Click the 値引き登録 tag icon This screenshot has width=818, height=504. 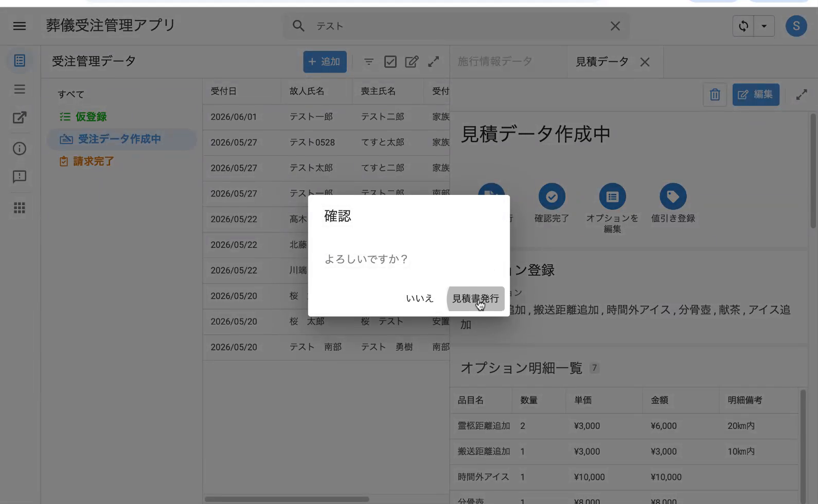tap(673, 196)
